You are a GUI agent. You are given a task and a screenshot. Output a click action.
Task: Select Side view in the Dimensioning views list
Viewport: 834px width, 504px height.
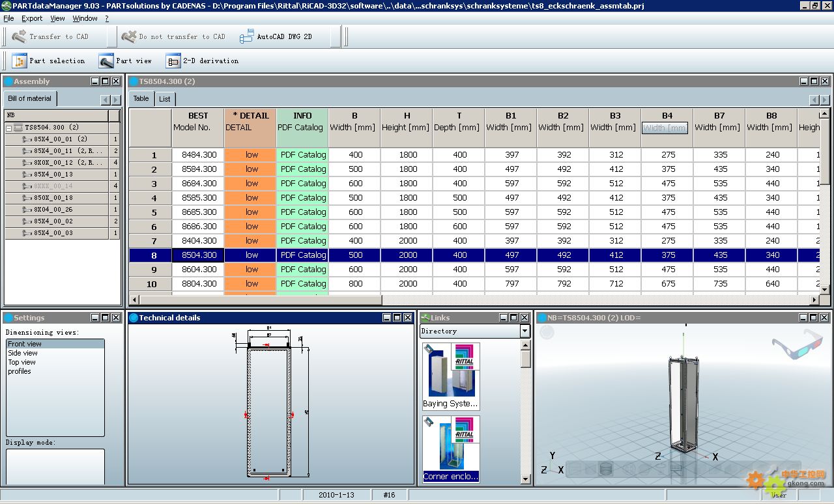point(55,353)
